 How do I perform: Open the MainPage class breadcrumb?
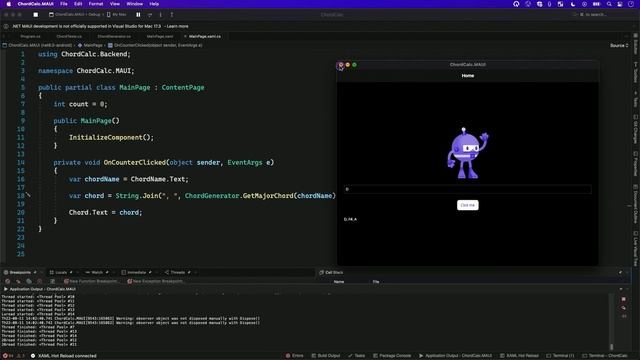pyautogui.click(x=91, y=45)
